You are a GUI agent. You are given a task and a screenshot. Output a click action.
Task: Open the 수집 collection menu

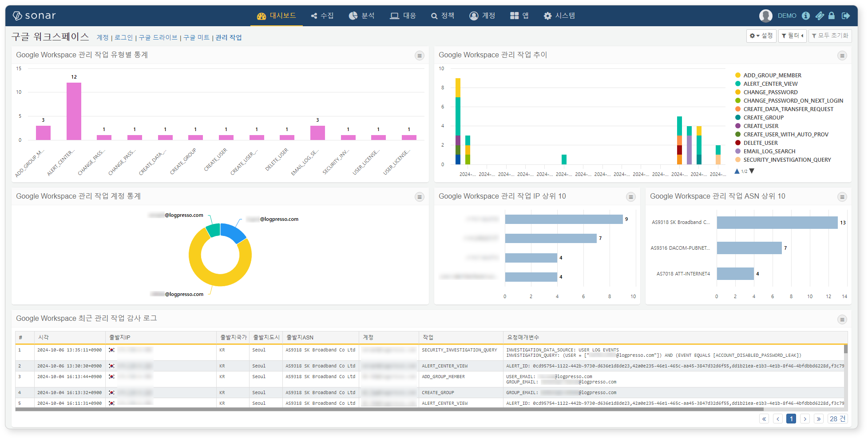(322, 16)
